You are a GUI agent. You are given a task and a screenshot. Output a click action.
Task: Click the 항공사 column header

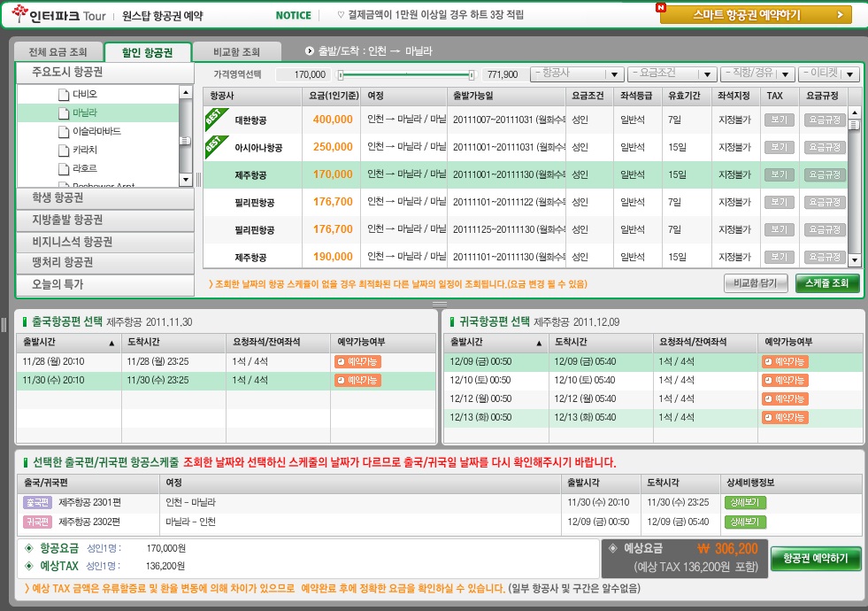click(252, 96)
